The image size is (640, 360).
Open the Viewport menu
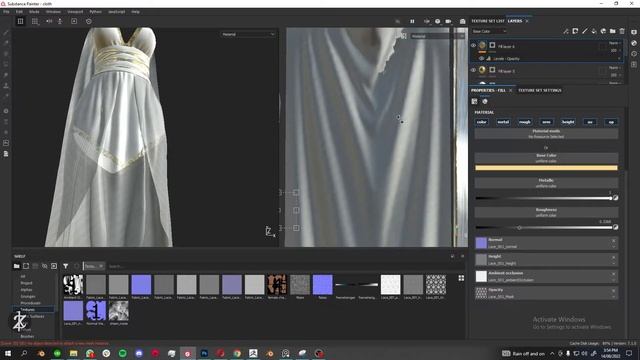pos(75,12)
